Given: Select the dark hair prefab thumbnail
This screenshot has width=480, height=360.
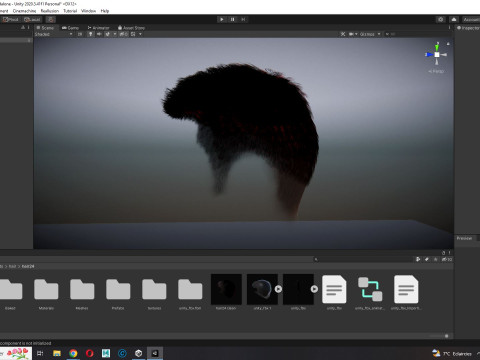Looking at the screenshot, I should click(226, 289).
